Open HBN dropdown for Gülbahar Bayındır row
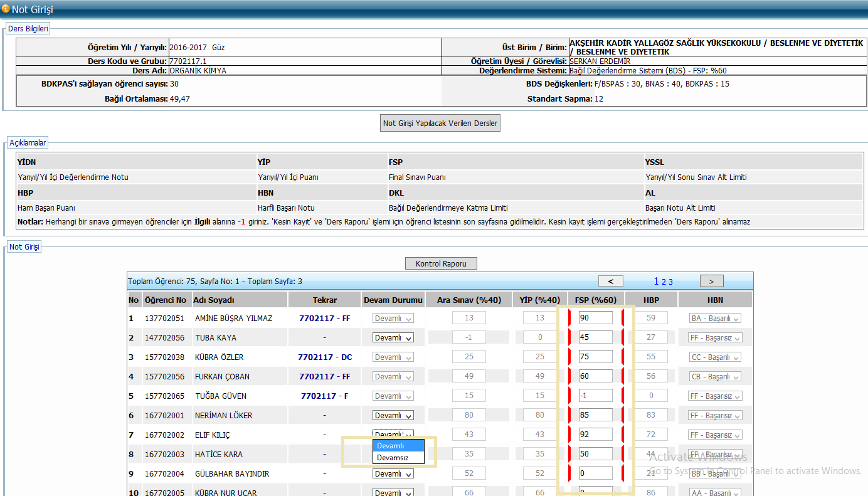 click(x=715, y=473)
